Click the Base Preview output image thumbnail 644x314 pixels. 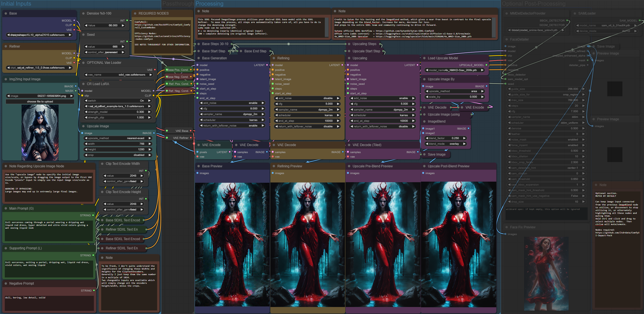[x=232, y=245]
